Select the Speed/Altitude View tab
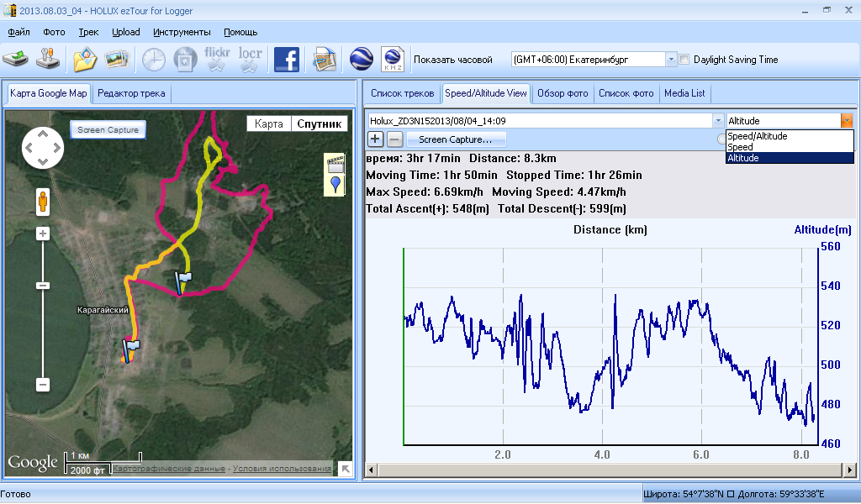This screenshot has height=504, width=861. (x=486, y=92)
